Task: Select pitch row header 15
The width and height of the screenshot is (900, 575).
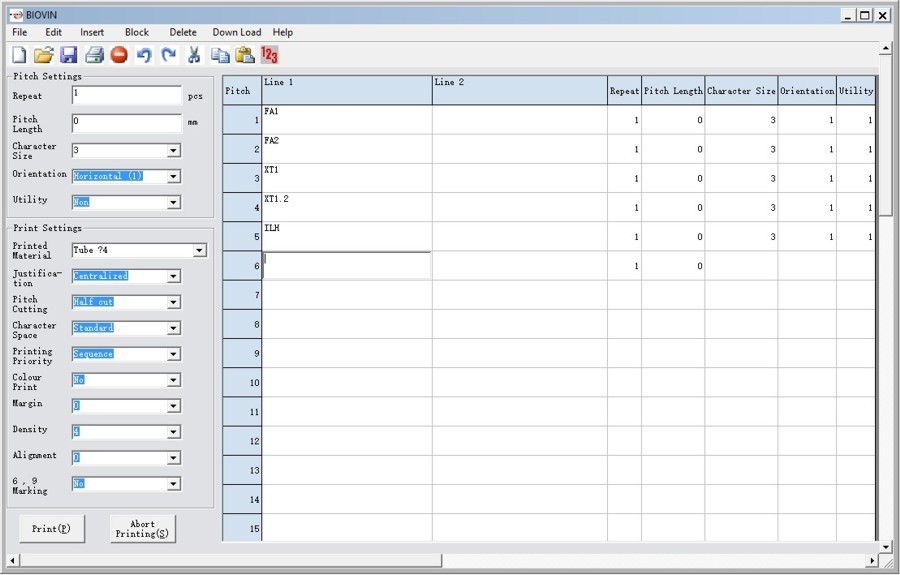Action: pyautogui.click(x=242, y=527)
